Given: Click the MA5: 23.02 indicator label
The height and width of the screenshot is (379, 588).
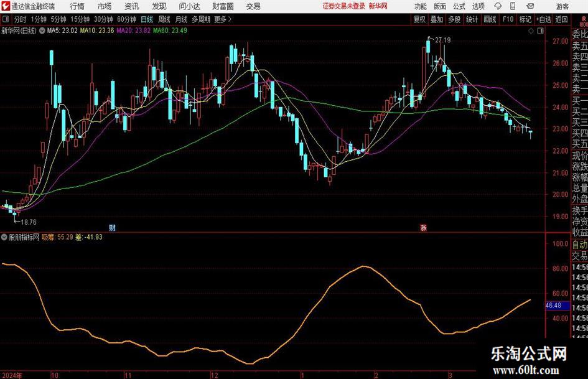Looking at the screenshot, I should coord(62,30).
